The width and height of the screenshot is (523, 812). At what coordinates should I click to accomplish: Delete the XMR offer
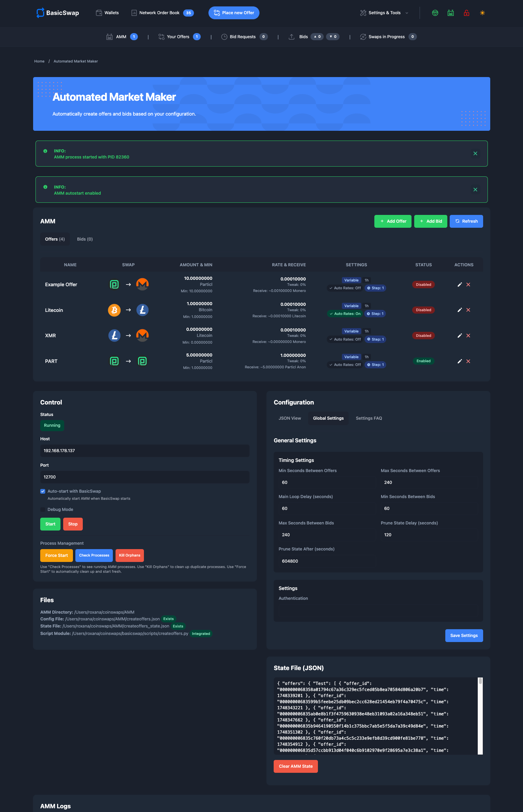(468, 336)
